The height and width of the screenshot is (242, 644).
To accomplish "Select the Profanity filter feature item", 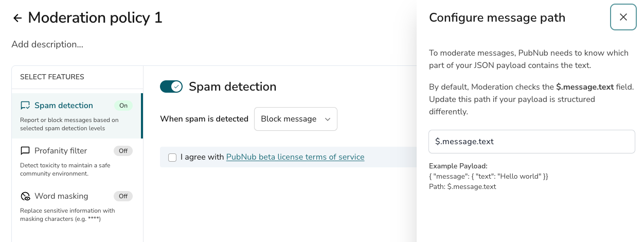I will pos(77,161).
